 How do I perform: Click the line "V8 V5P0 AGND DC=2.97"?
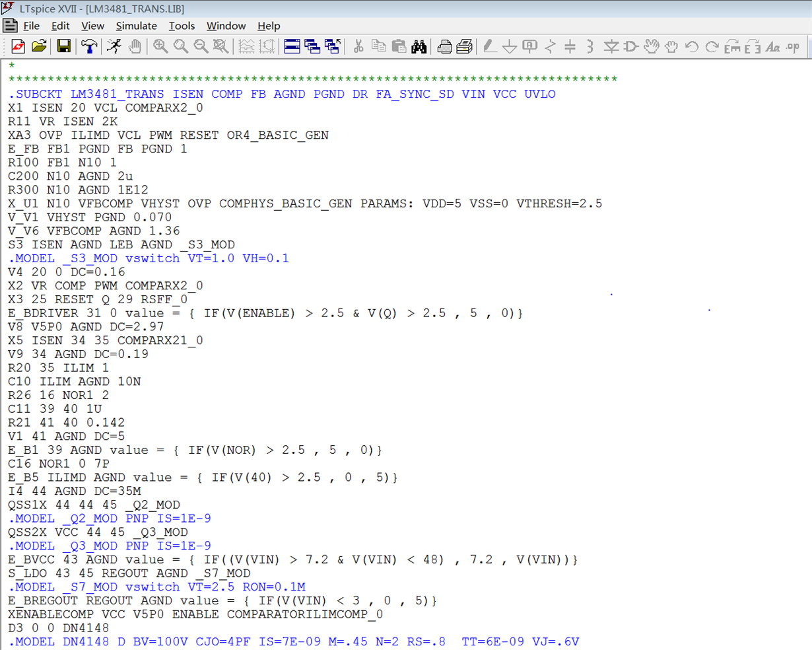(x=86, y=327)
